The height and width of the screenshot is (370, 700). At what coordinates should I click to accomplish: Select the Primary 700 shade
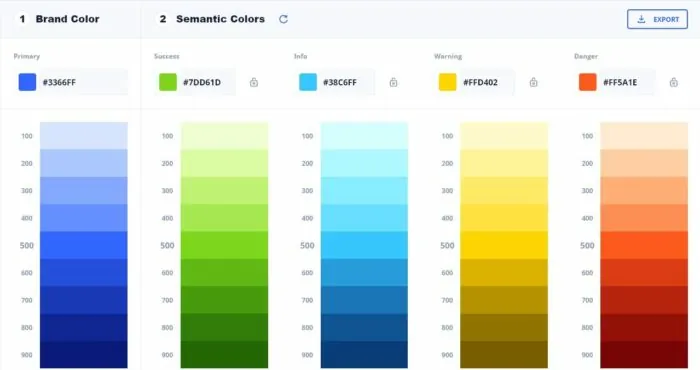pyautogui.click(x=84, y=300)
